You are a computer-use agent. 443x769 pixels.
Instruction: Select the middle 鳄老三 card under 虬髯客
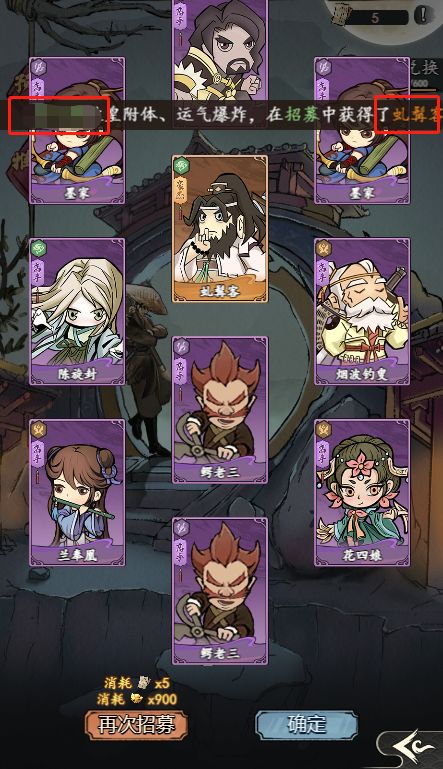tap(220, 410)
